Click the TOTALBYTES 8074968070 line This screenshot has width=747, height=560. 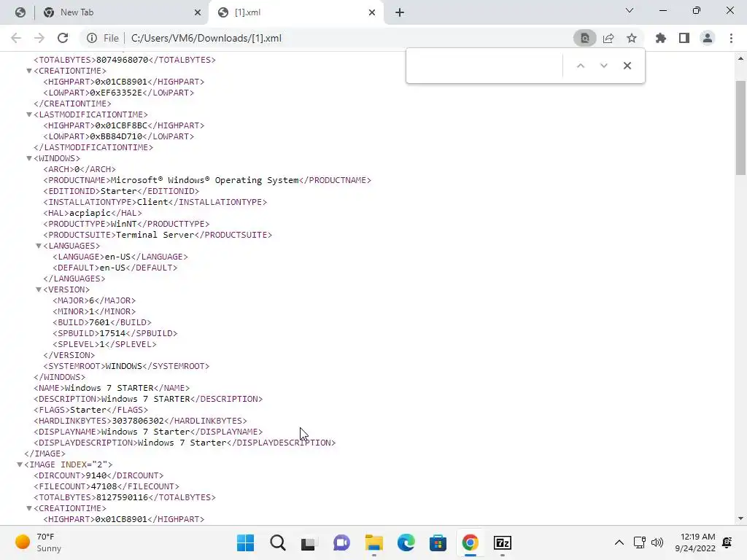click(125, 60)
